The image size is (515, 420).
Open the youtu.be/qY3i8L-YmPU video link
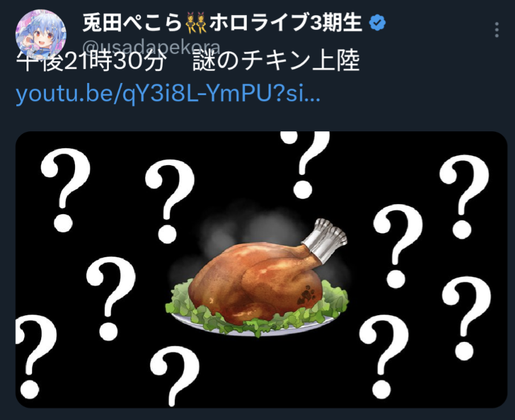click(x=168, y=94)
